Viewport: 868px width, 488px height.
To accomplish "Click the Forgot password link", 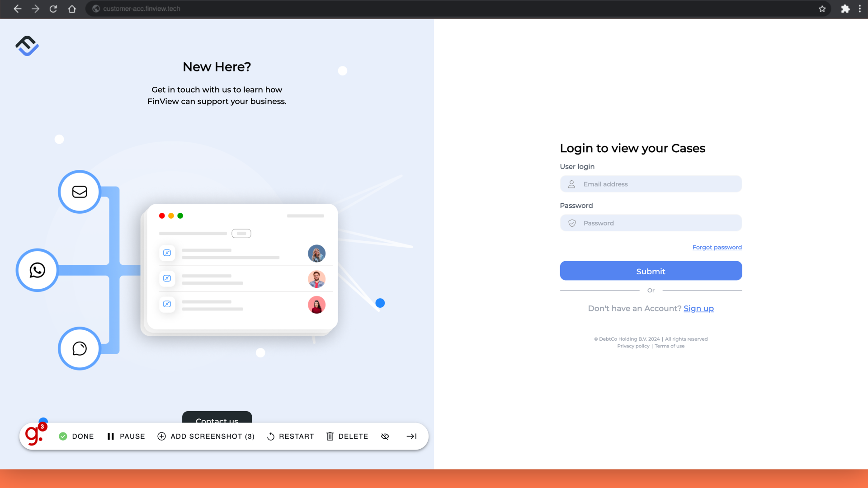I will pyautogui.click(x=717, y=247).
